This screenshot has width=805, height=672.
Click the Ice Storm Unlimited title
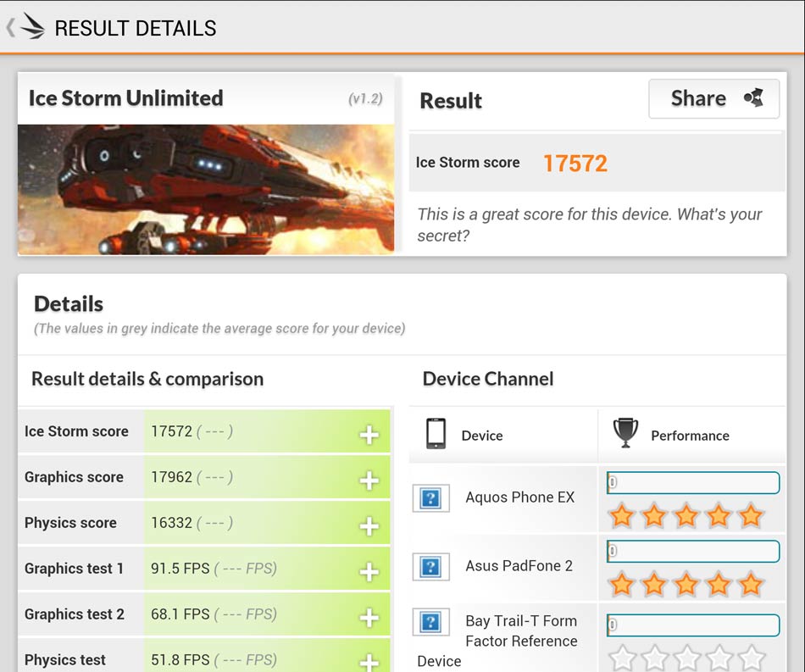coord(125,98)
